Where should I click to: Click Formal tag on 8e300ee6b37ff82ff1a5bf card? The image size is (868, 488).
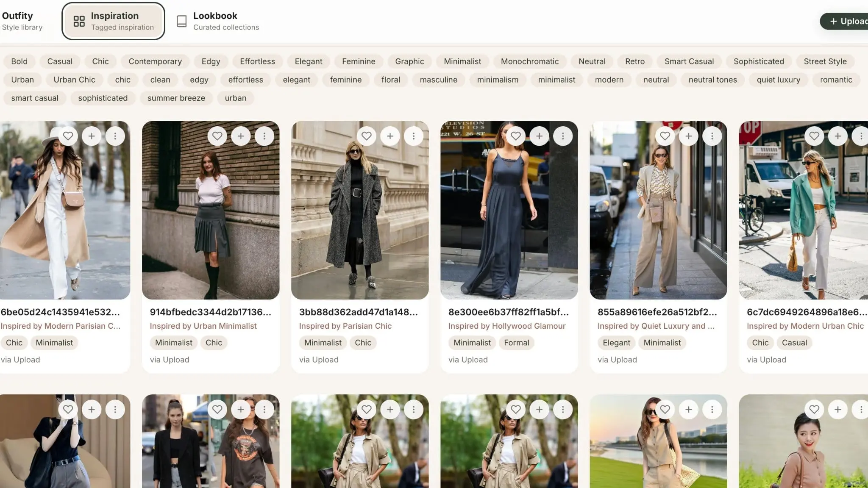click(x=517, y=343)
